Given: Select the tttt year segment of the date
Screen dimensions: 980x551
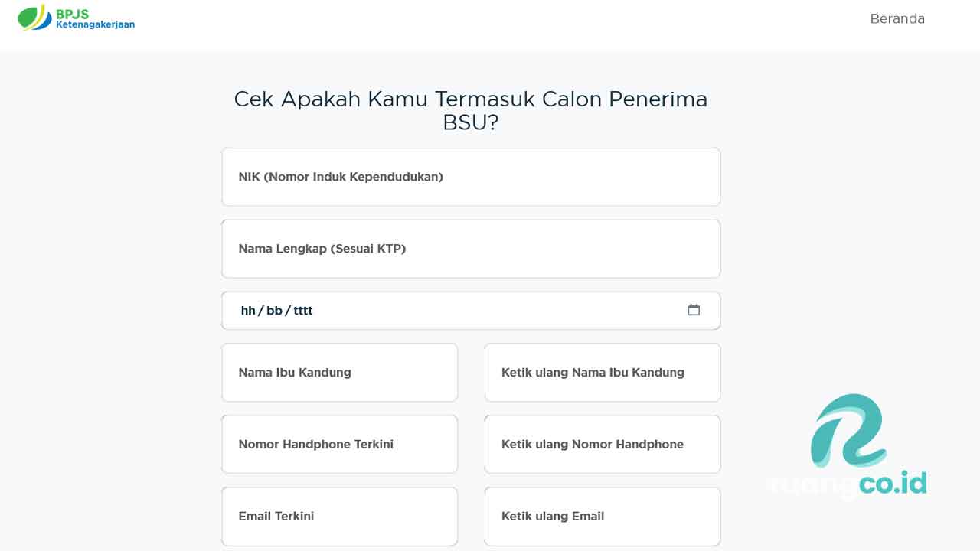Looking at the screenshot, I should [x=303, y=311].
